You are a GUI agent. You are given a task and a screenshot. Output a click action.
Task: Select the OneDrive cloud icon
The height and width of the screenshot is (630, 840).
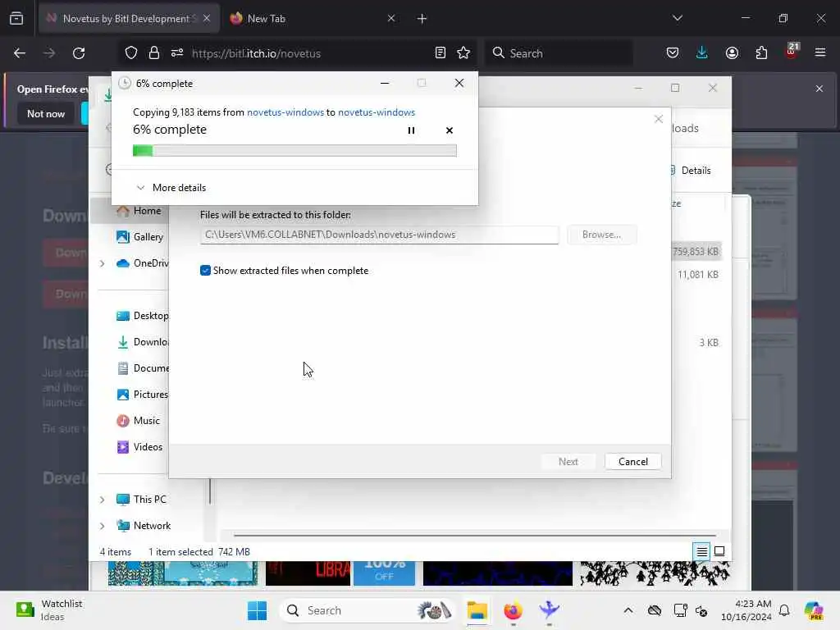pos(123,263)
